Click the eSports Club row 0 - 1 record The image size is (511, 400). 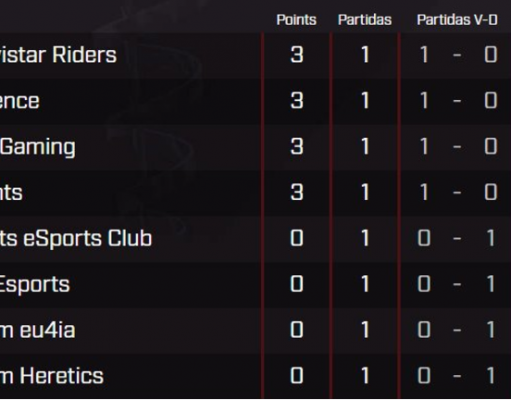coord(457,239)
